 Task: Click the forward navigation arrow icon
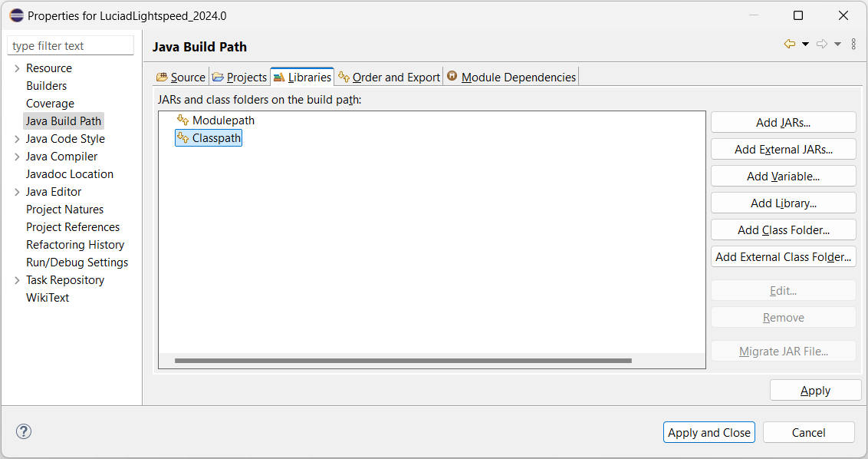822,44
